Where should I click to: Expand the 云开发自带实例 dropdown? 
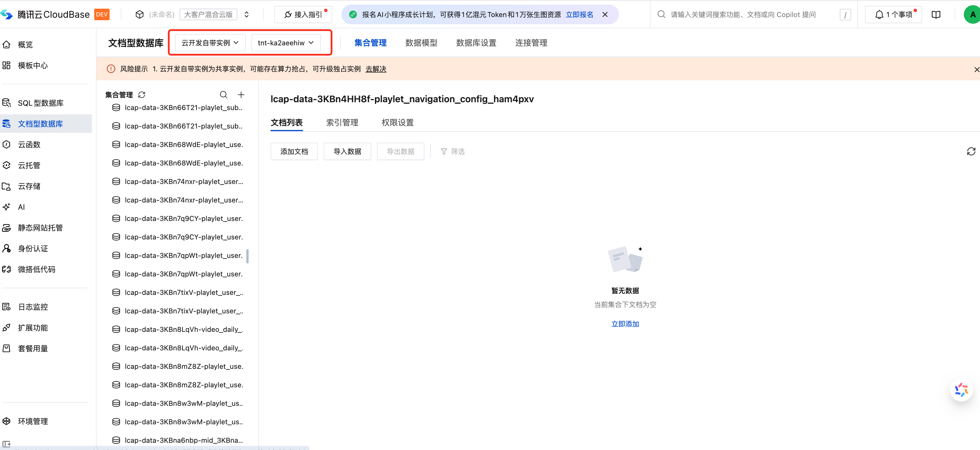point(210,42)
